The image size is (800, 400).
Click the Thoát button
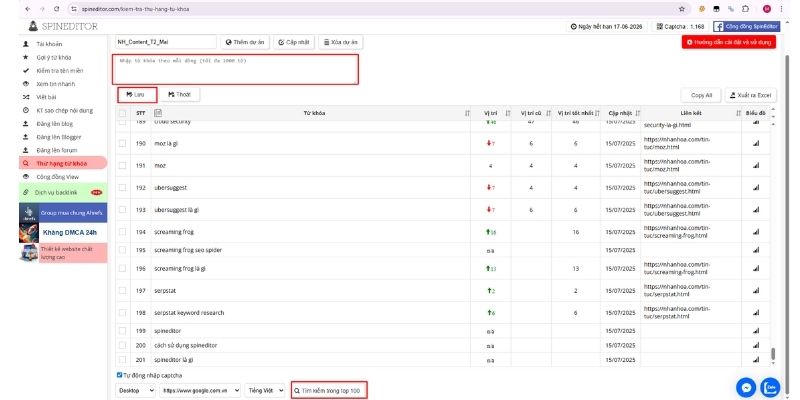(x=179, y=95)
